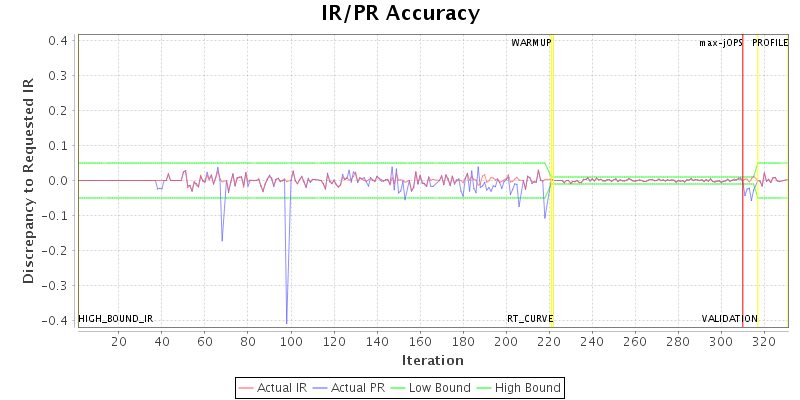
Task: Select the PROFILE marker label
Action: click(x=770, y=43)
